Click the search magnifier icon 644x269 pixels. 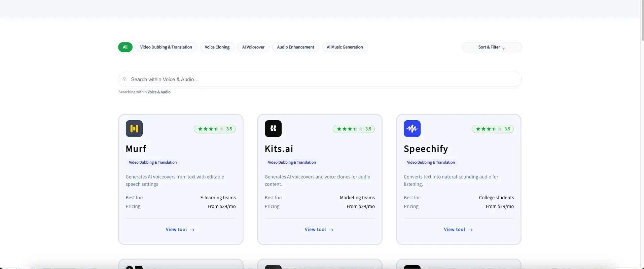click(124, 79)
